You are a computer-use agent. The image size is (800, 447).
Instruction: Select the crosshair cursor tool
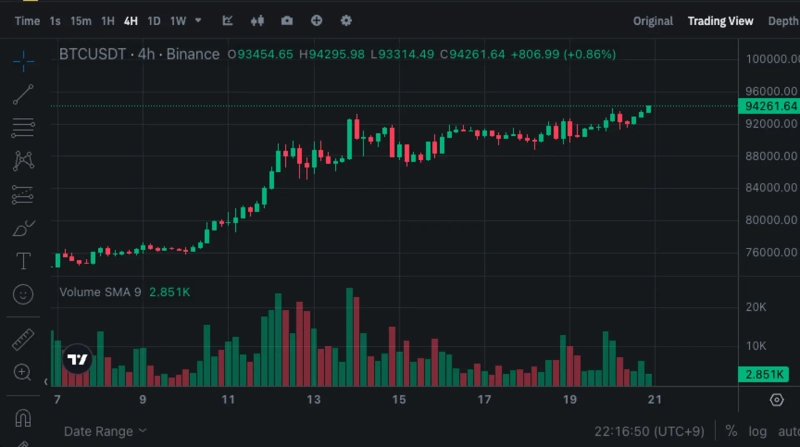(x=24, y=61)
